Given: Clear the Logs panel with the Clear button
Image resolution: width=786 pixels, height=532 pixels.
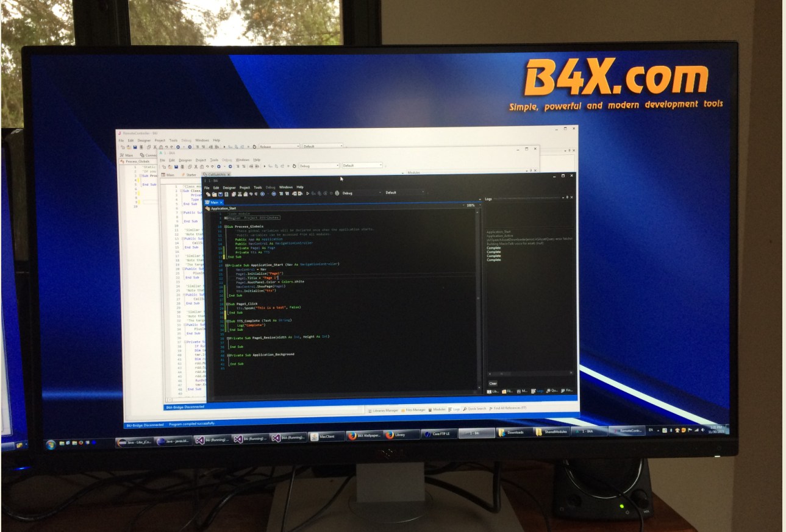Looking at the screenshot, I should (x=493, y=383).
